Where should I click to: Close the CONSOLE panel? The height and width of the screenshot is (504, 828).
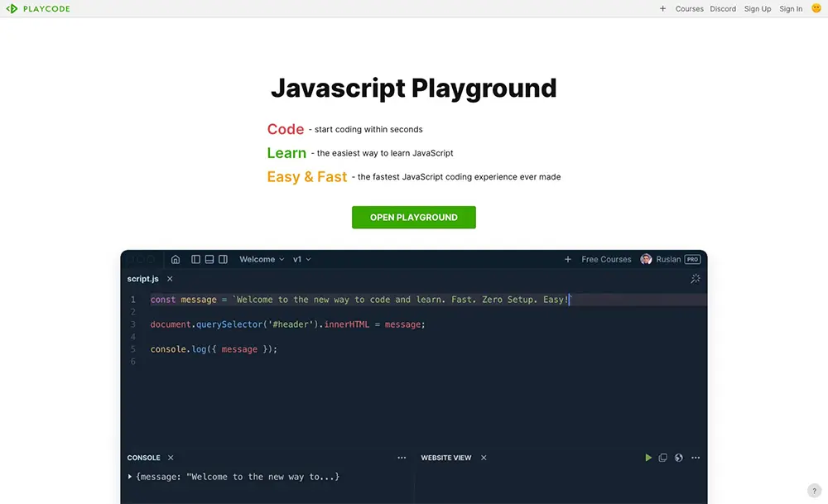pyautogui.click(x=171, y=458)
